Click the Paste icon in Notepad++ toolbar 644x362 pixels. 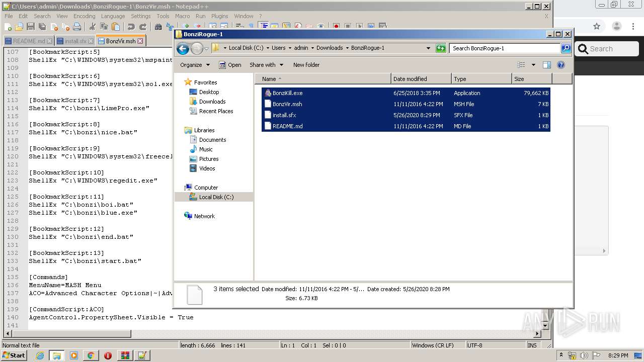click(x=116, y=27)
